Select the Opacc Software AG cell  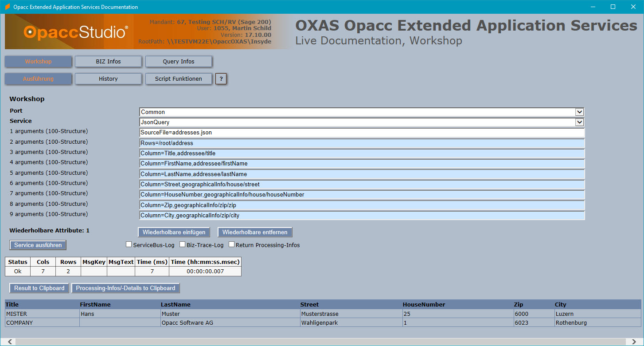point(230,322)
